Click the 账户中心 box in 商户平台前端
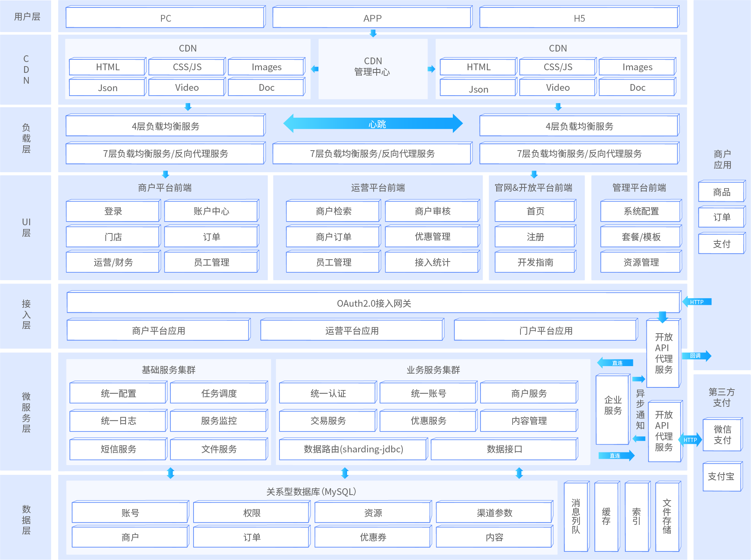 coord(211,211)
